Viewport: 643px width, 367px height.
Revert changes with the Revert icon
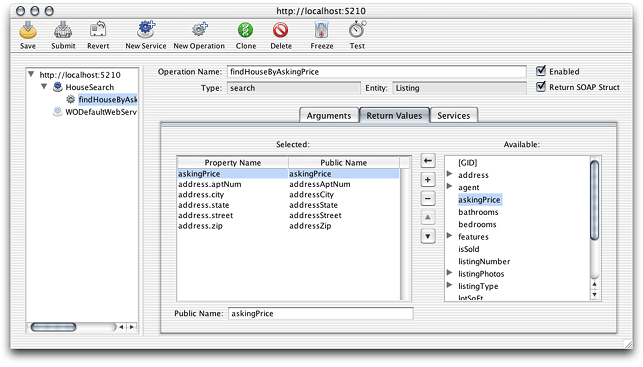(x=98, y=30)
